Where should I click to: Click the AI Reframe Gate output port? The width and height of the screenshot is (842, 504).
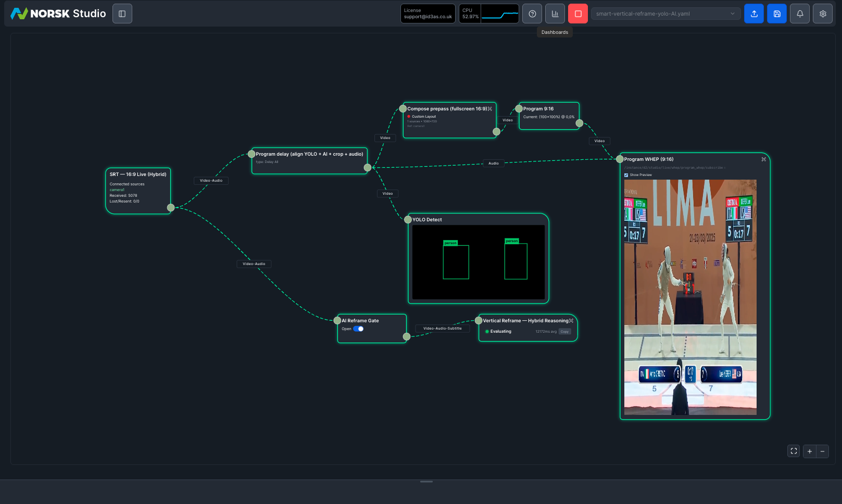[407, 337]
